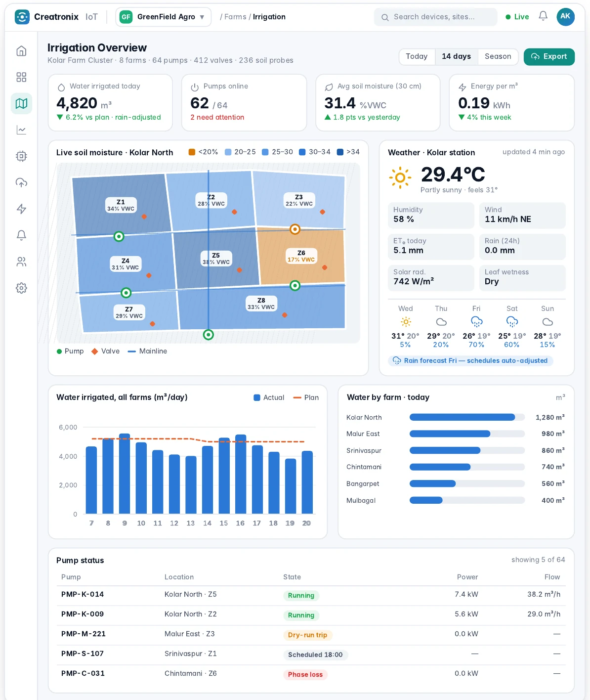This screenshot has height=700, width=590.
Task: Open the users icon in sidebar
Action: point(21,262)
